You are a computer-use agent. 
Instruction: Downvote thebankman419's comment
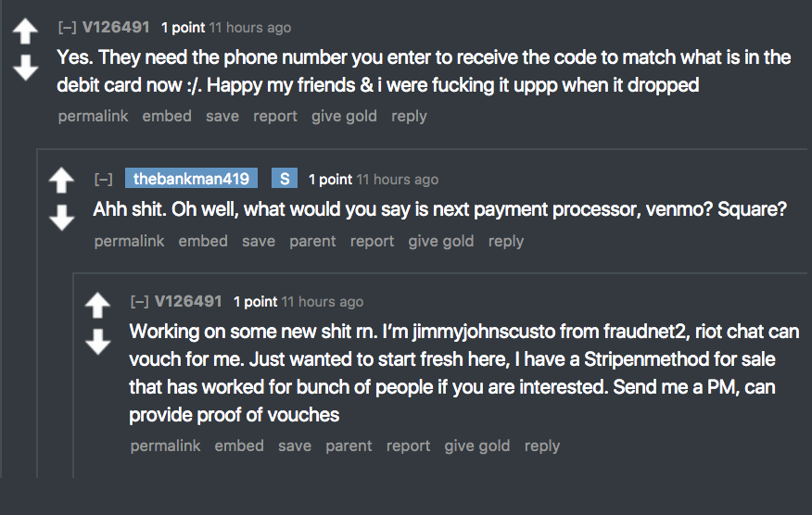coord(61,216)
